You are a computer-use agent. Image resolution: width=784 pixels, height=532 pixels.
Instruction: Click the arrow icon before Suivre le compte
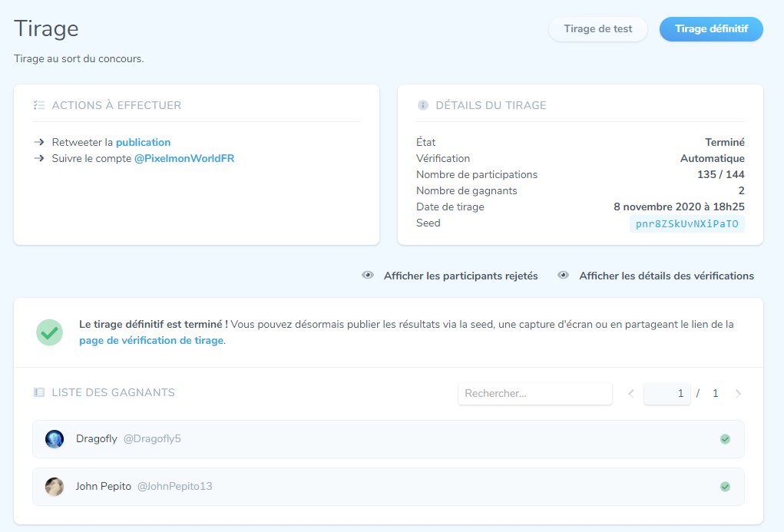click(39, 158)
